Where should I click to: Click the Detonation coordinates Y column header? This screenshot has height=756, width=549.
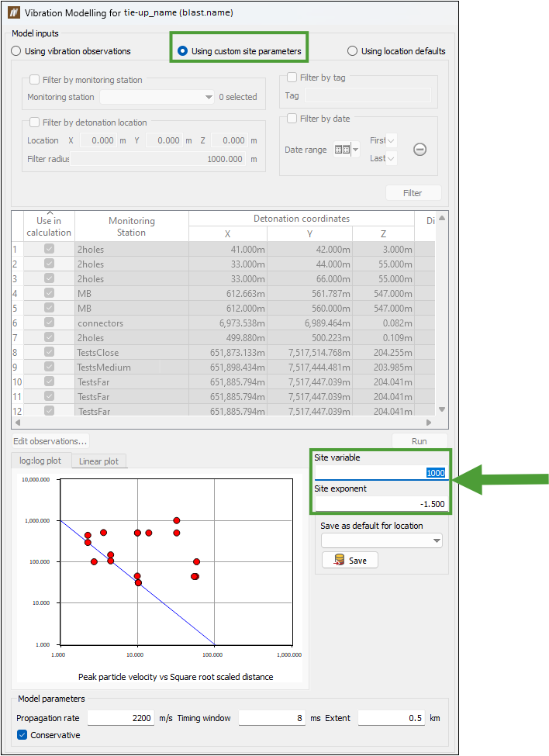pyautogui.click(x=310, y=234)
